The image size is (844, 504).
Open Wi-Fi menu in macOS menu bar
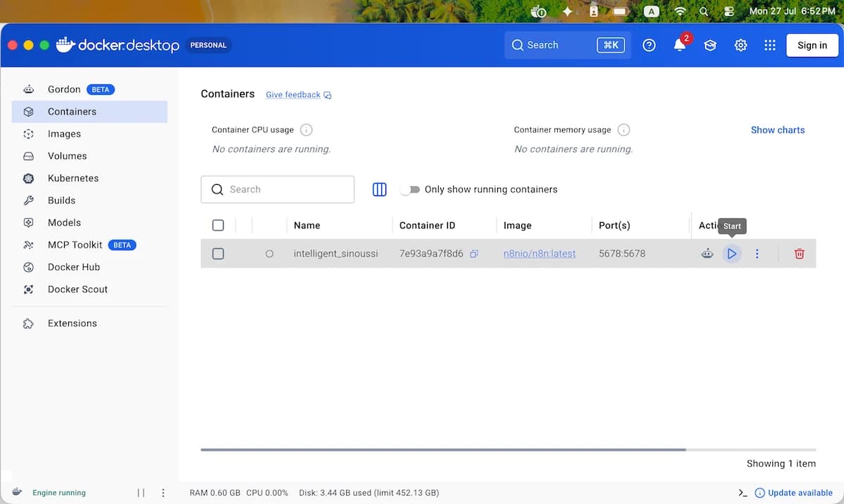[x=679, y=11]
